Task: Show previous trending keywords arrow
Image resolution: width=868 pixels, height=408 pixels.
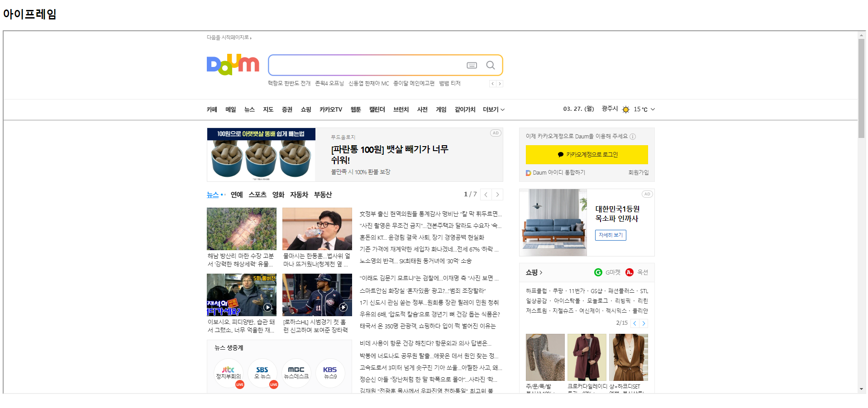Action: pos(493,84)
